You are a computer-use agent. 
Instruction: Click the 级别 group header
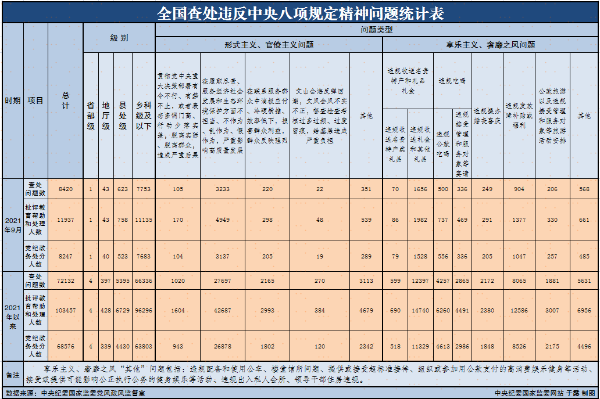119,37
